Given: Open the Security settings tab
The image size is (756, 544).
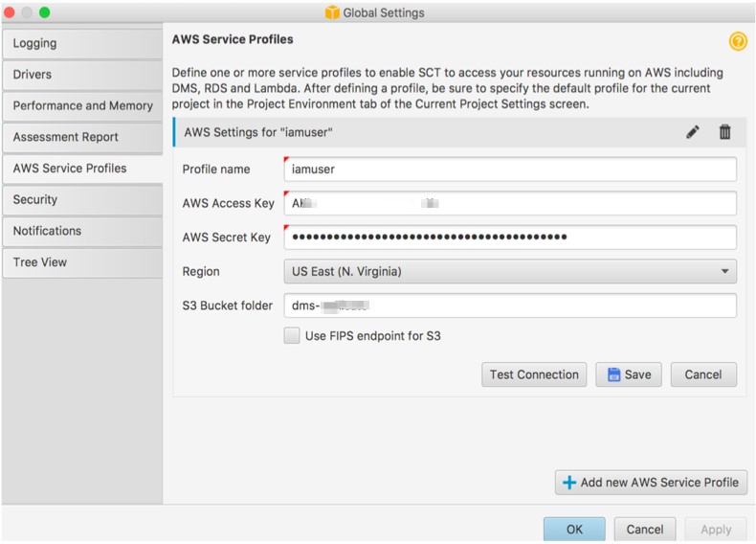Looking at the screenshot, I should tap(82, 200).
